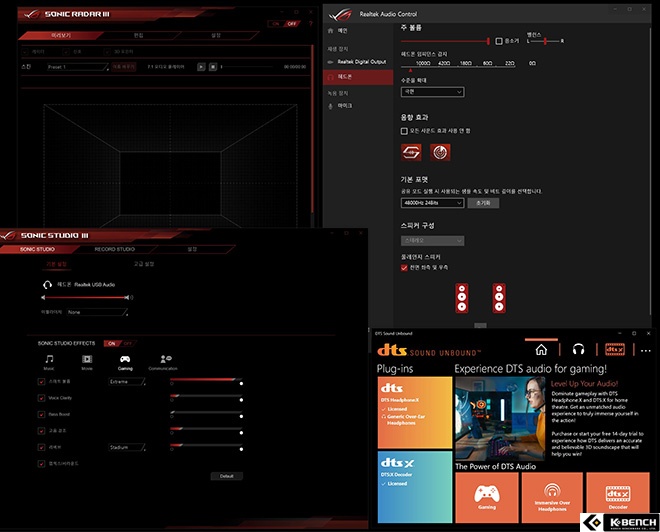Open the DTS Headphone:X plug-in card
Screen dimensions: 660x532
point(415,412)
